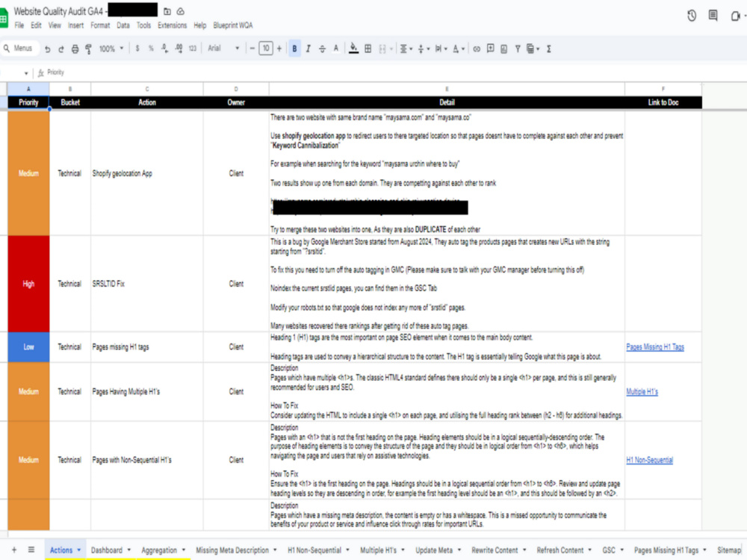This screenshot has width=747, height=560.
Task: Toggle Italic formatting
Action: click(309, 49)
